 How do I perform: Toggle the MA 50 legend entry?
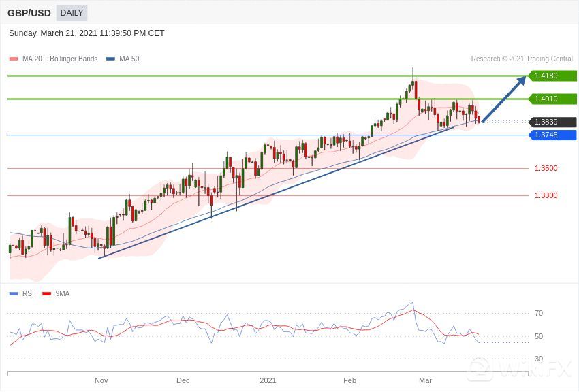point(123,59)
